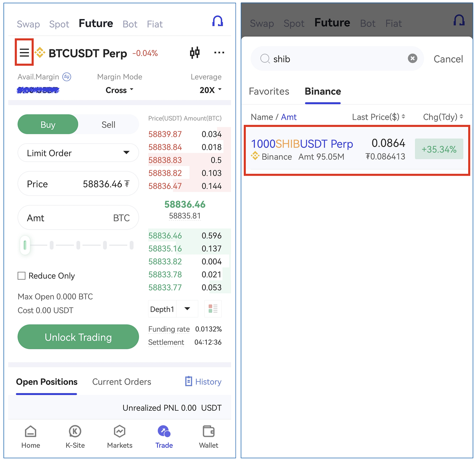Select ask price 58838.83
476x462 pixels.
[x=165, y=160]
